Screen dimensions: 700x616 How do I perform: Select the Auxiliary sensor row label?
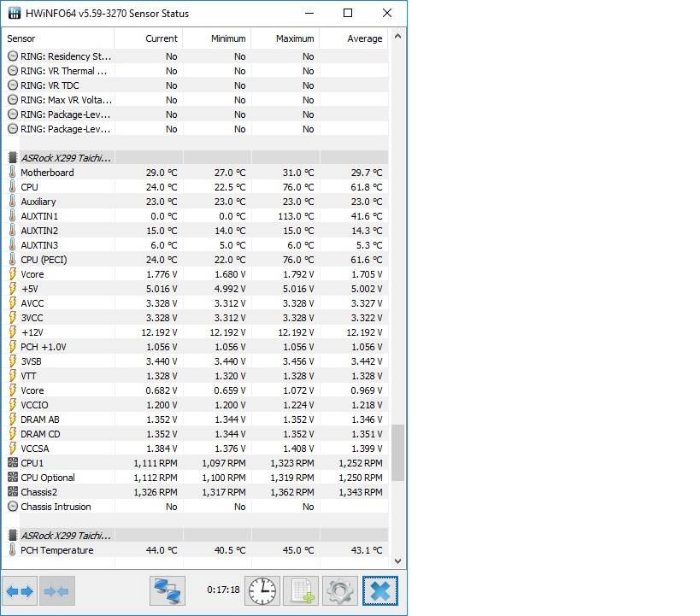point(38,202)
